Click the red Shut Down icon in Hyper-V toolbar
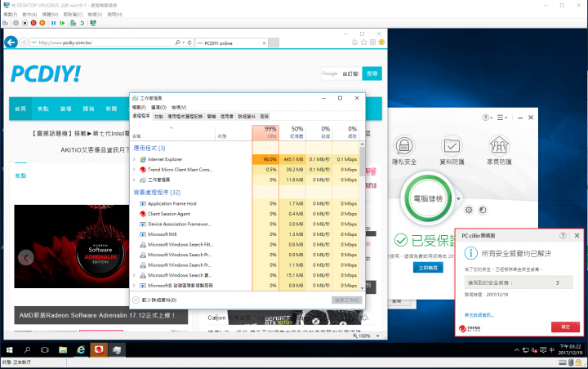This screenshot has height=369, width=588. 33,23
